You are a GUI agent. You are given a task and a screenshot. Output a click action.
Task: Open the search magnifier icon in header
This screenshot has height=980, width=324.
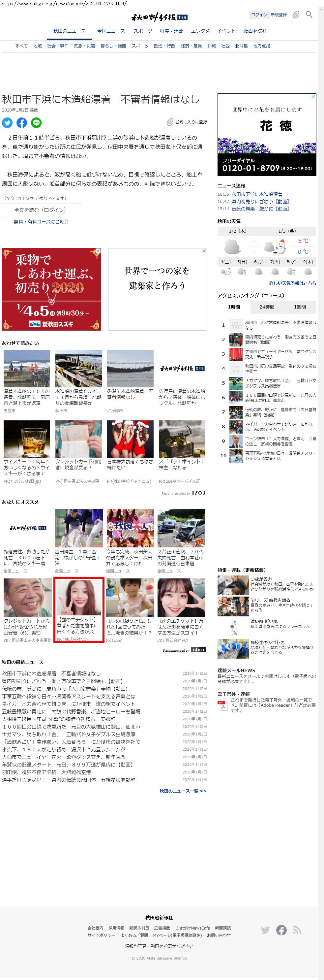pyautogui.click(x=309, y=15)
